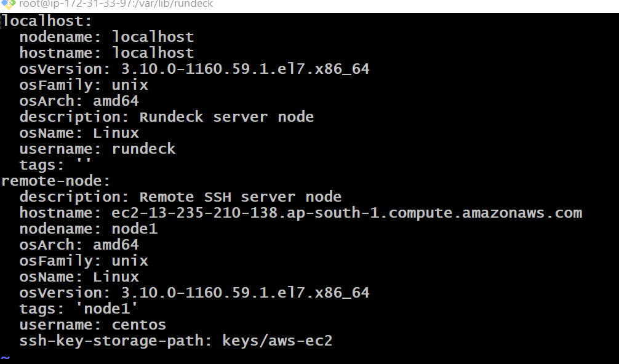Viewport: 619px width, 364px height.
Task: Click the 'keys/aws-ec2' path value
Action: tap(277, 341)
